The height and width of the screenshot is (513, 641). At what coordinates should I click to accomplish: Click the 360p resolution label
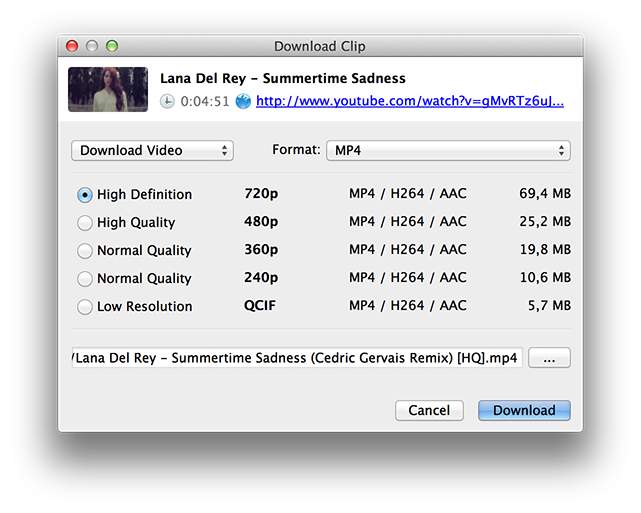click(x=261, y=250)
